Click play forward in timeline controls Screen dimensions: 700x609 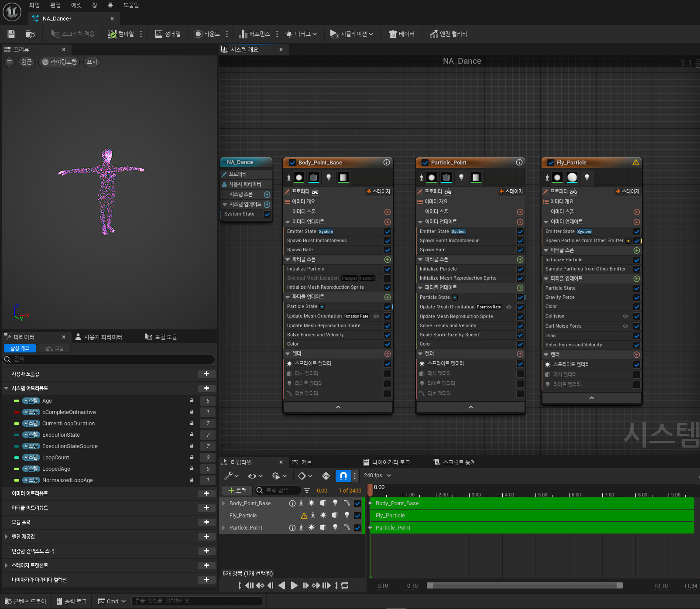click(294, 585)
